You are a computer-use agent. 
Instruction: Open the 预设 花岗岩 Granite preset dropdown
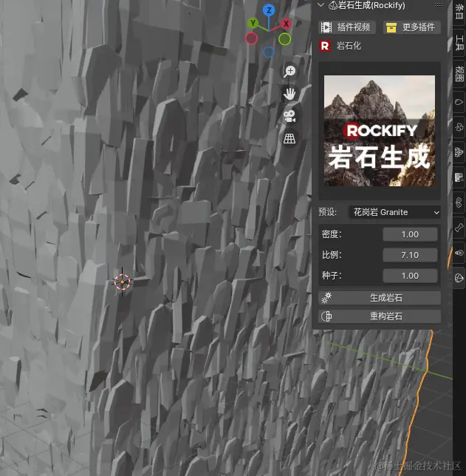pyautogui.click(x=394, y=212)
